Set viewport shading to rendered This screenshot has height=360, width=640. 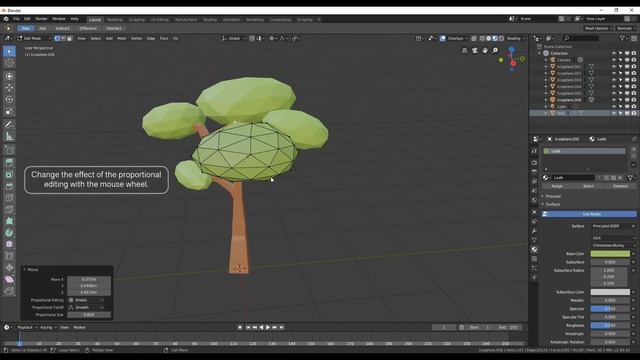(501, 38)
